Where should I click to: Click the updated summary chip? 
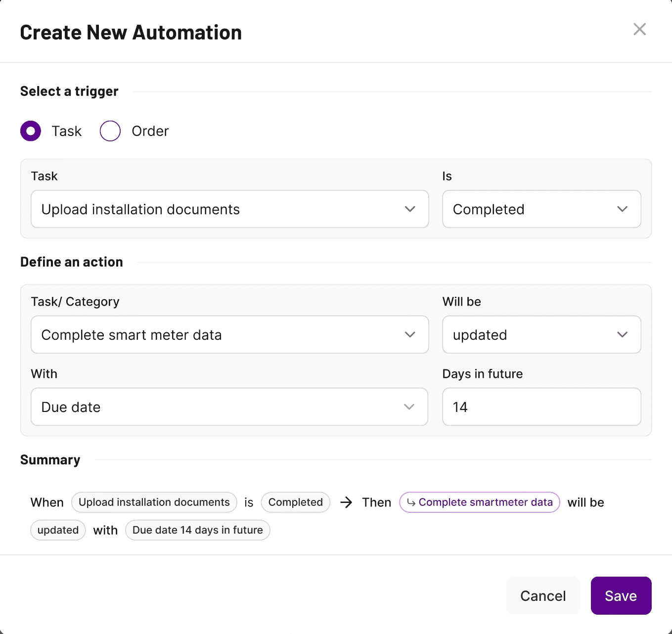pyautogui.click(x=58, y=530)
